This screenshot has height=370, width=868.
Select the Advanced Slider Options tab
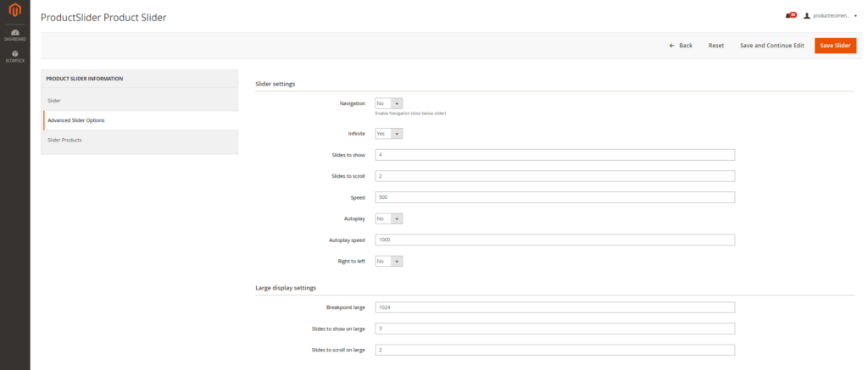tap(140, 120)
